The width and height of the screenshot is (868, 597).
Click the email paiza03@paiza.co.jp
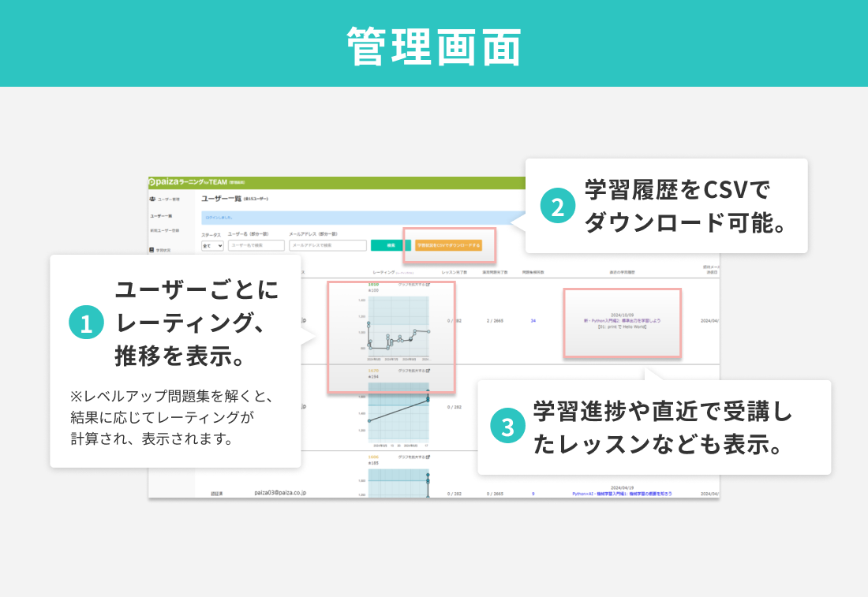point(280,492)
